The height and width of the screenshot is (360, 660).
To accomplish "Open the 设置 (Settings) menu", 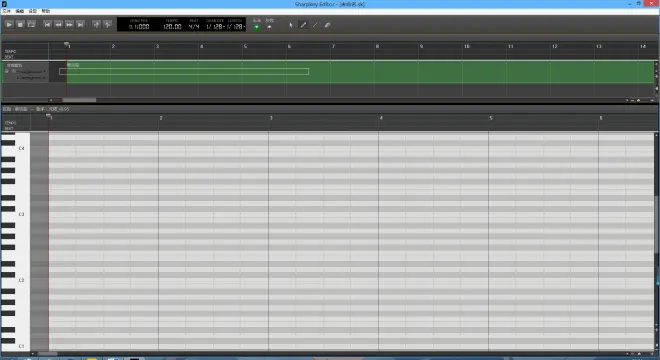I will tap(32, 11).
